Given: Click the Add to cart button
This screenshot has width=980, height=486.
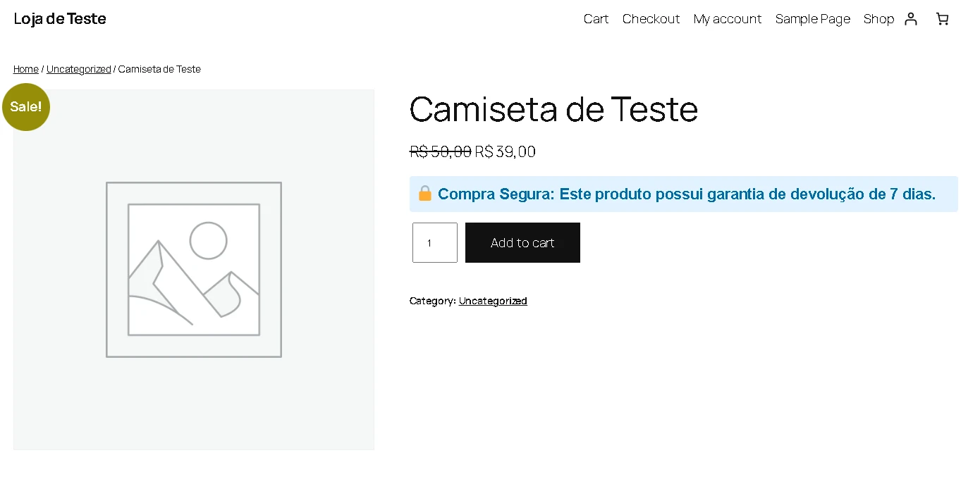Looking at the screenshot, I should pos(522,243).
